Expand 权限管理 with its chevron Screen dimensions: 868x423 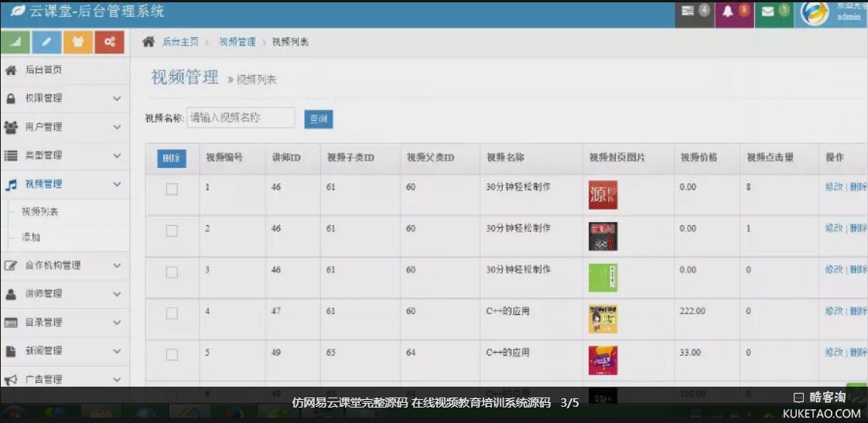pyautogui.click(x=117, y=98)
